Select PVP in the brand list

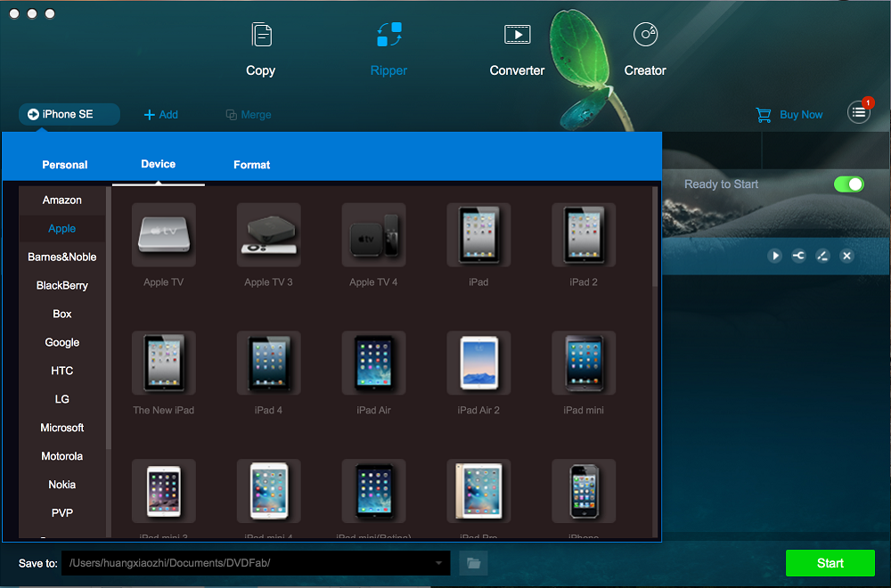coord(62,512)
